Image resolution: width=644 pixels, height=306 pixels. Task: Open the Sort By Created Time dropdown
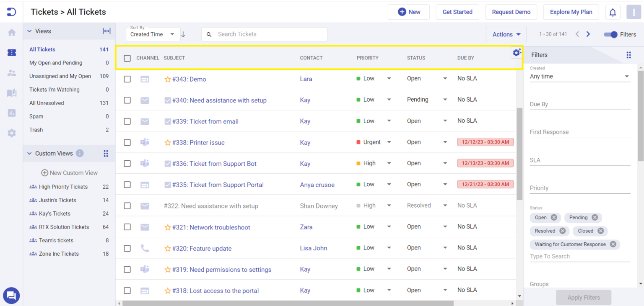pyautogui.click(x=153, y=34)
